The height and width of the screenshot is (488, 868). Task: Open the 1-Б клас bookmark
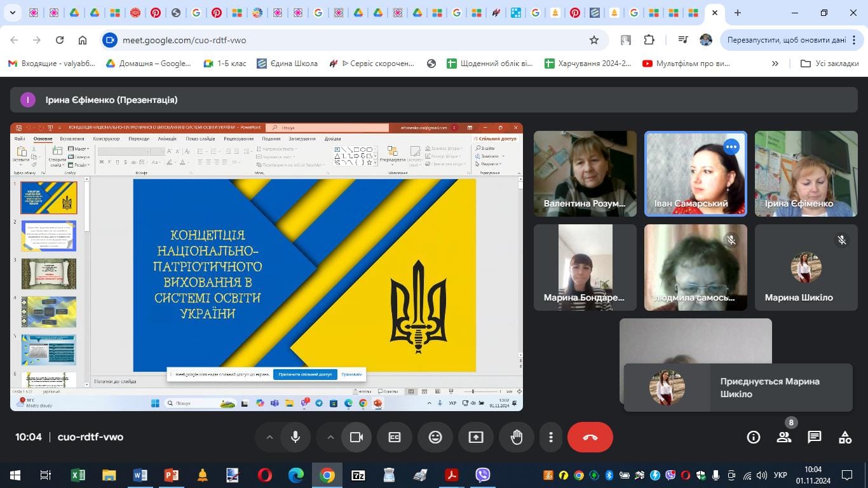pos(225,64)
